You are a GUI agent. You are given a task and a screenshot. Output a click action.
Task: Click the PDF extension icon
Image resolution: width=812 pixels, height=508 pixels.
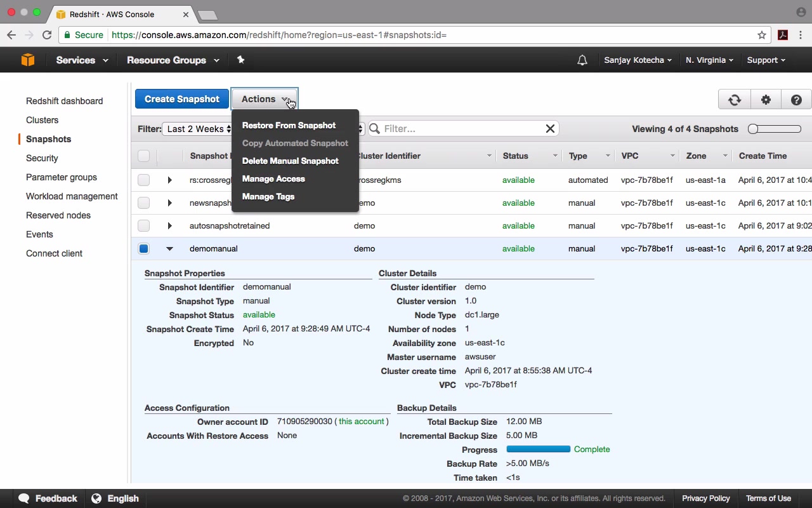[783, 35]
